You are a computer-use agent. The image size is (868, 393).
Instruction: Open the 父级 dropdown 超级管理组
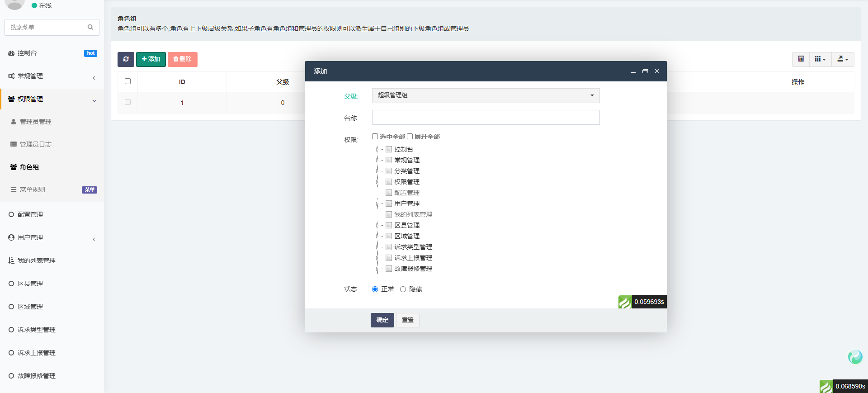(x=486, y=95)
